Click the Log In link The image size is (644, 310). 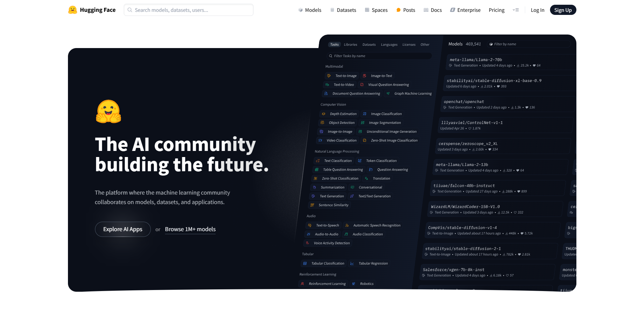(x=537, y=10)
